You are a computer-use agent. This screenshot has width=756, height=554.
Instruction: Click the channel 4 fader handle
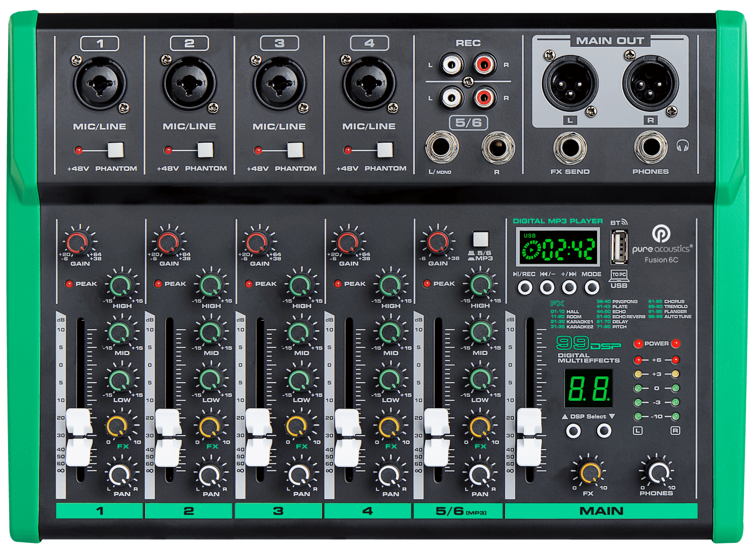pos(348,438)
